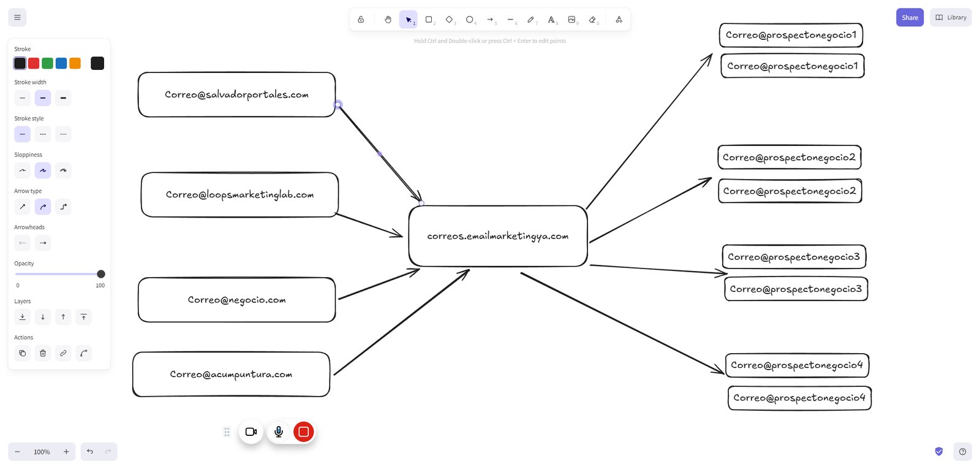The width and height of the screenshot is (980, 469).
Task: Select the Rectangle shape tool
Action: pos(429,20)
